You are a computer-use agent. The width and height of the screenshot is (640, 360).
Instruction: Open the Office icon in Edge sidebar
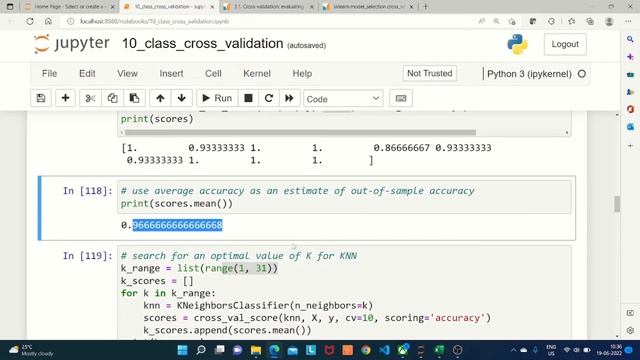[x=630, y=109]
